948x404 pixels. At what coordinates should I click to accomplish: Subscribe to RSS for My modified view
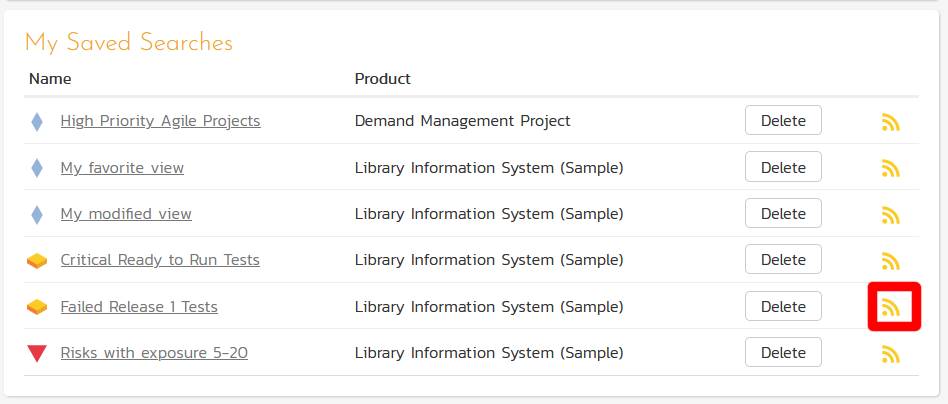(x=891, y=214)
